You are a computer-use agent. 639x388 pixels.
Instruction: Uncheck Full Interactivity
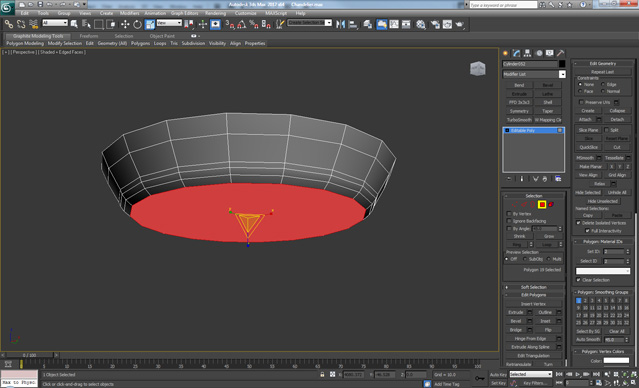(587, 231)
